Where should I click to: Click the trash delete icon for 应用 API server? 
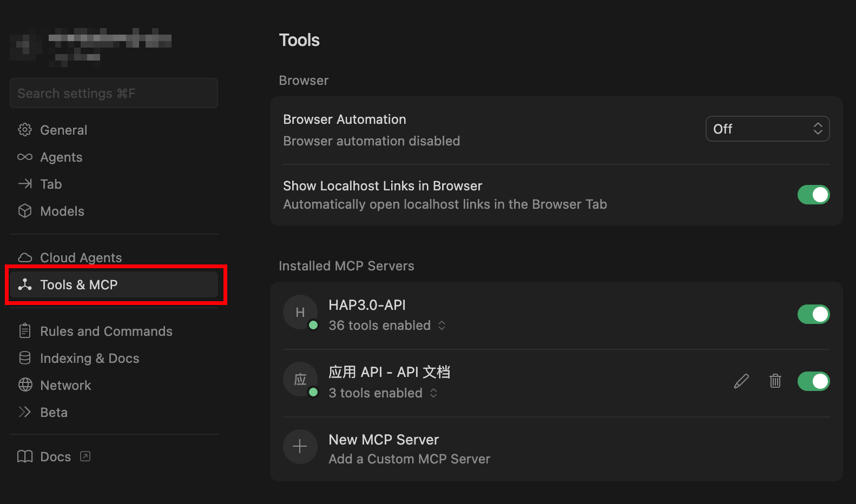pos(775,381)
